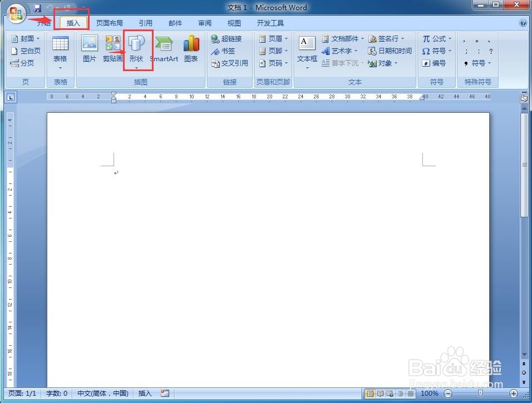
Task: Expand the 文档部件 quick parts dropdown
Action: pos(362,39)
